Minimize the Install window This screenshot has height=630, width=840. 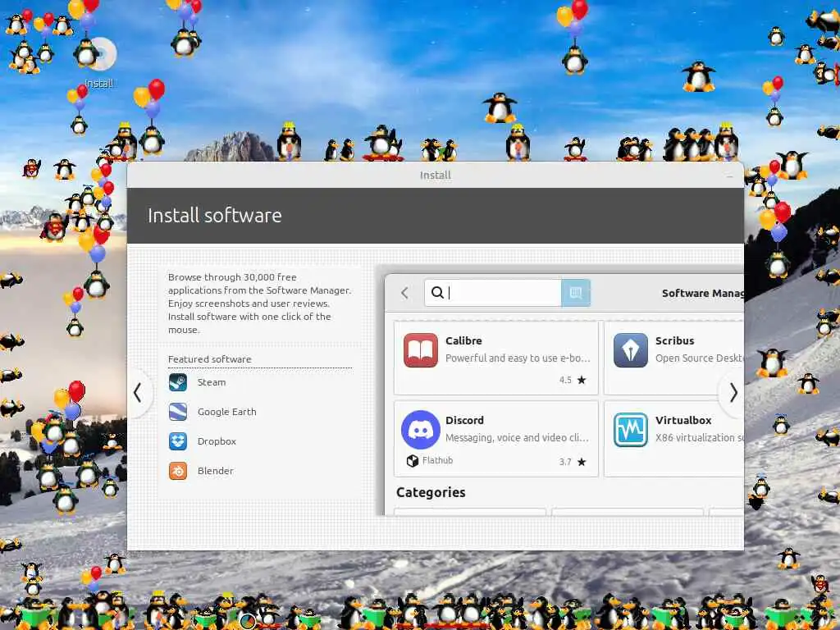[x=729, y=176]
